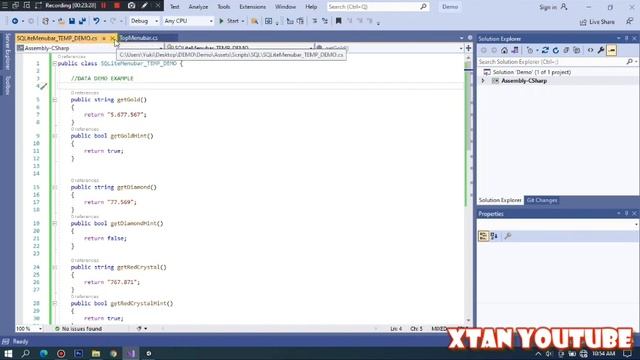Collapse the getDiamond() method outline

pyautogui.click(x=55, y=187)
